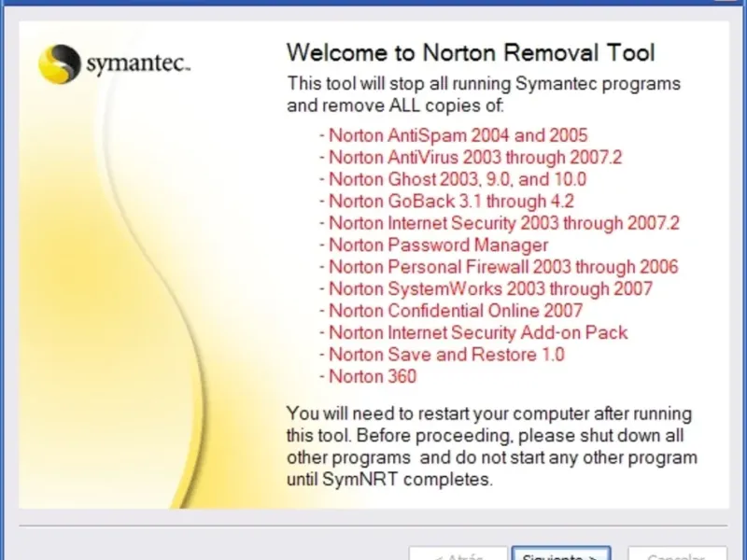The image size is (747, 560).
Task: Click 'Norton SystemWorks 2003 through 2007' line
Action: (x=486, y=288)
